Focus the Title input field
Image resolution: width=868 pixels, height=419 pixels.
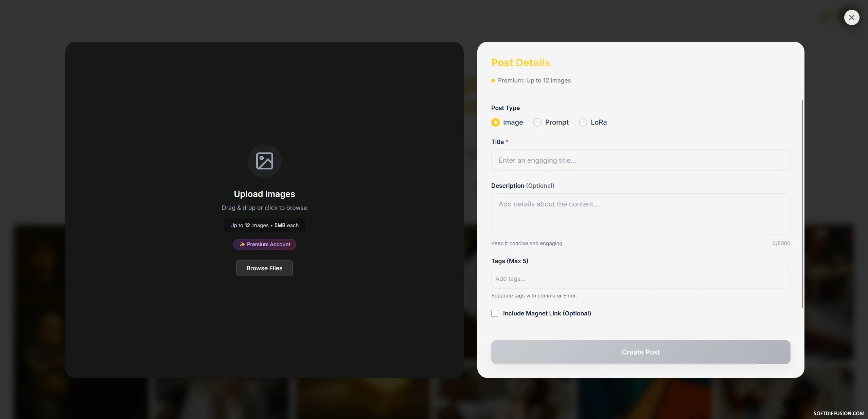tap(641, 160)
